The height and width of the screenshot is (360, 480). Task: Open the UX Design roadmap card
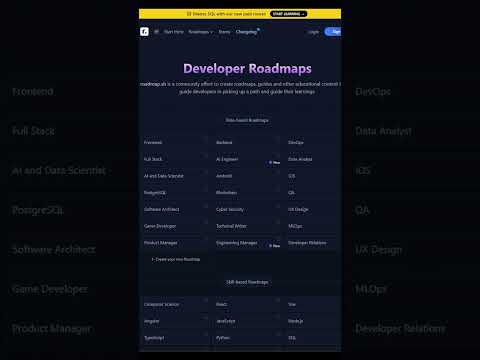313,209
